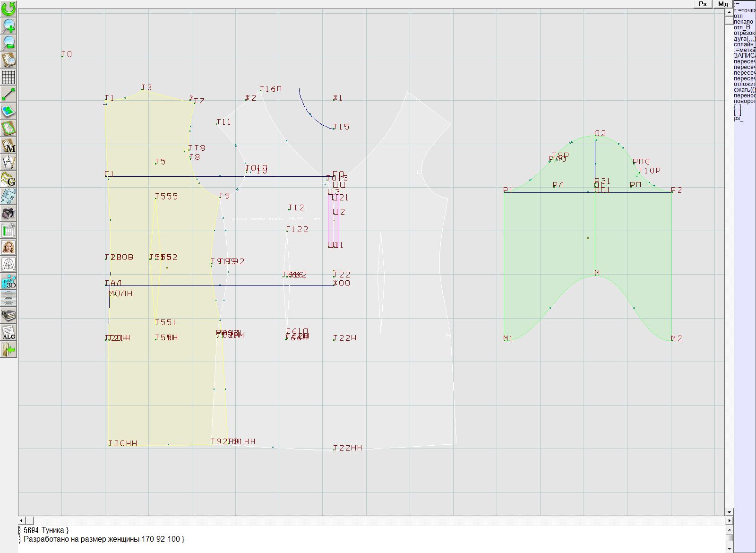Select 'отрезок' in the operator list
This screenshot has height=553, width=756.
tap(744, 33)
